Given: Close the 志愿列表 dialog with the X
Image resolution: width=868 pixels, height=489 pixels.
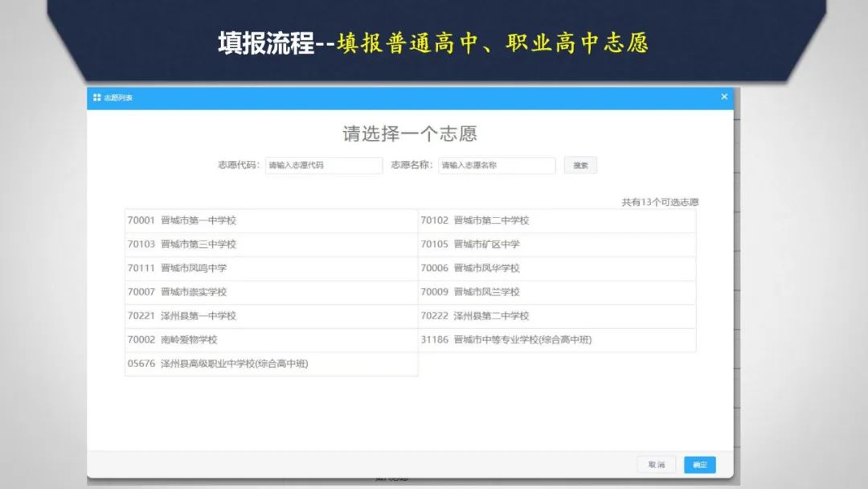Looking at the screenshot, I should coord(724,97).
